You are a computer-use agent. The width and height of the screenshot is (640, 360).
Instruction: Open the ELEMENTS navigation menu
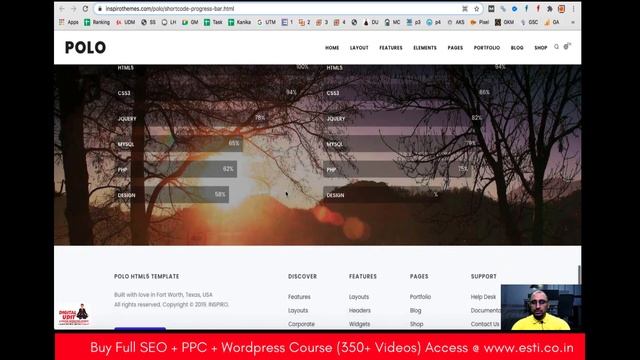point(424,48)
